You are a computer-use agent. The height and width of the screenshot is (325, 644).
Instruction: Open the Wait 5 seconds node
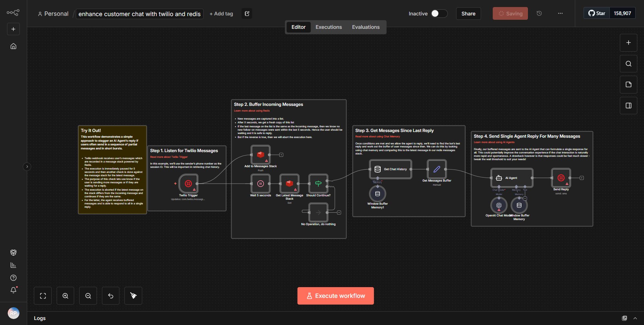260,184
